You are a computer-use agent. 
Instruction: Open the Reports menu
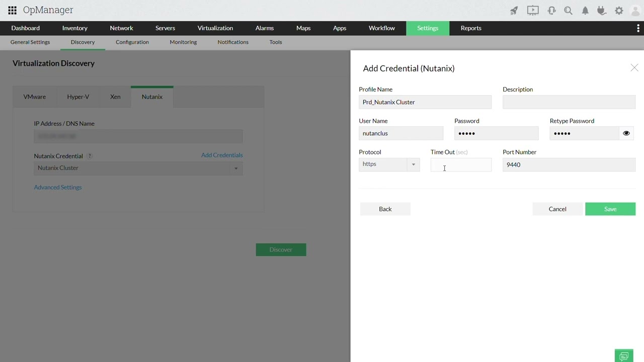tap(471, 28)
